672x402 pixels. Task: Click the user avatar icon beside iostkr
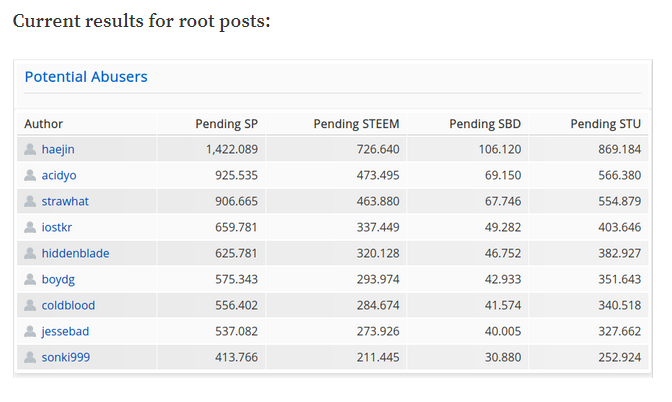[x=30, y=227]
